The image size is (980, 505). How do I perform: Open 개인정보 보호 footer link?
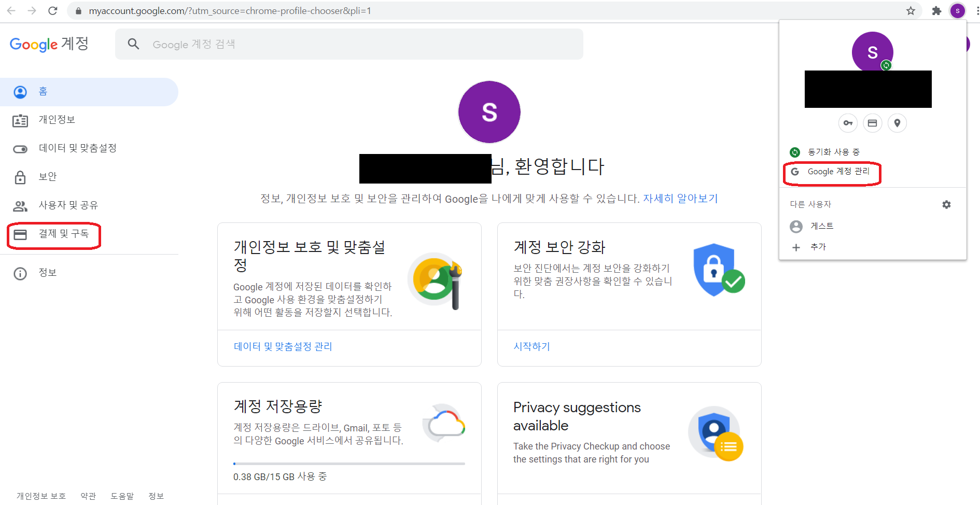tap(41, 496)
